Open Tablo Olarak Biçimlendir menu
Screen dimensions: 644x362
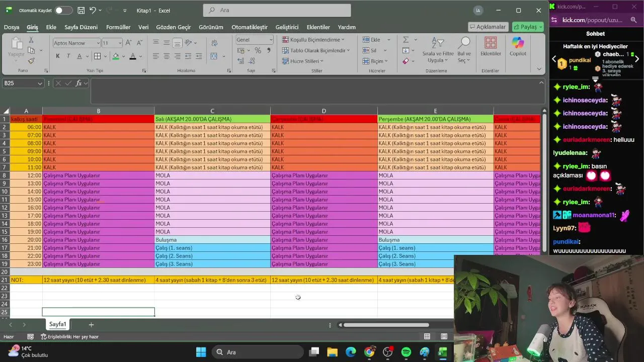pos(316,51)
